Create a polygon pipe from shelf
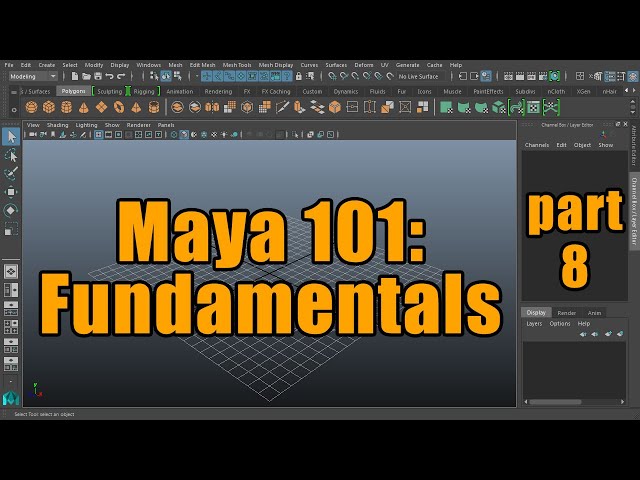The height and width of the screenshot is (480, 640). [154, 107]
